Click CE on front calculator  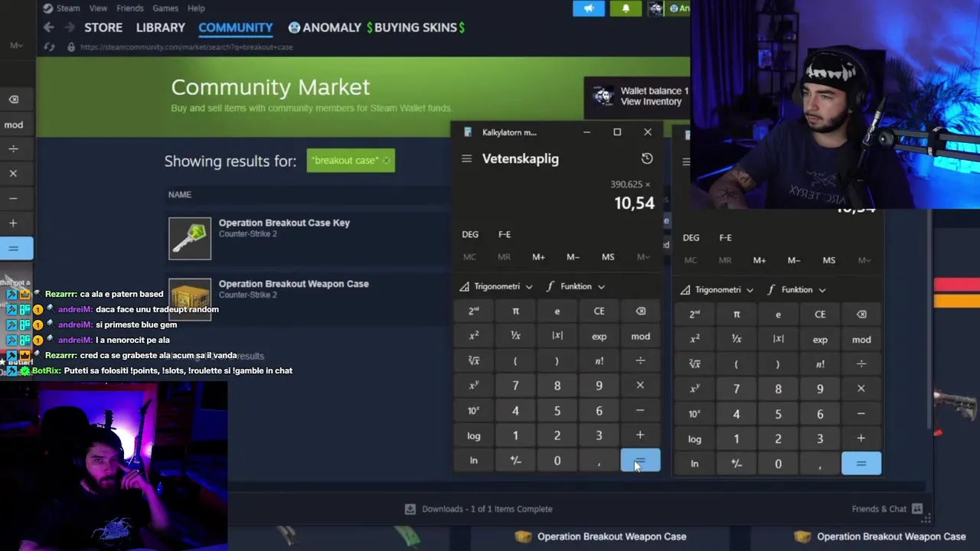coord(599,311)
